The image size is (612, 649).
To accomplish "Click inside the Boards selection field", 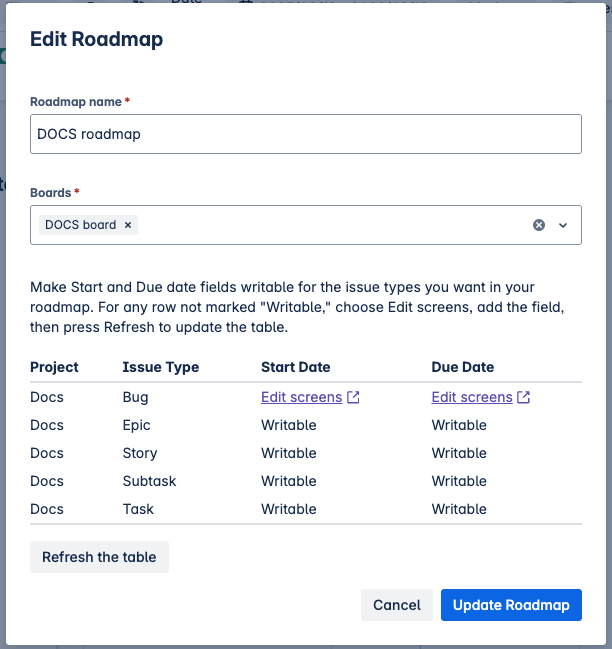I will pos(330,225).
